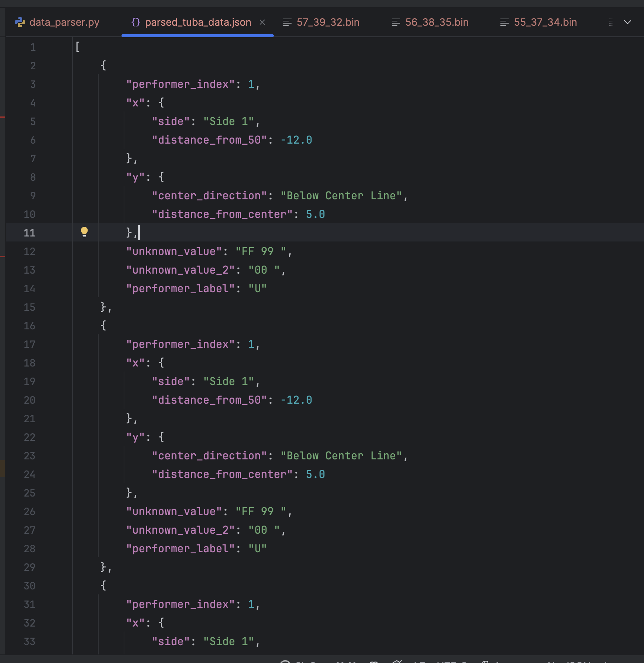
Task: Click the JSON braces icon on parsed_tuba_data.json tab
Action: (x=136, y=23)
